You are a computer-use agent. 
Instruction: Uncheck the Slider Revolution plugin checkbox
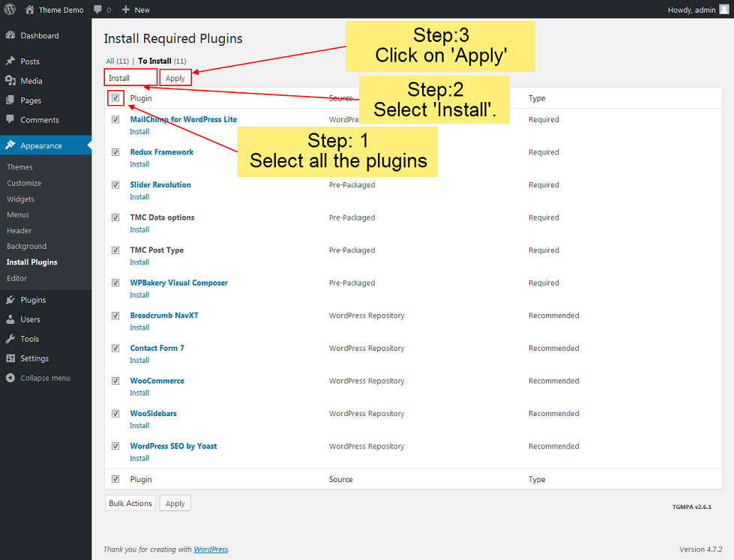point(115,184)
